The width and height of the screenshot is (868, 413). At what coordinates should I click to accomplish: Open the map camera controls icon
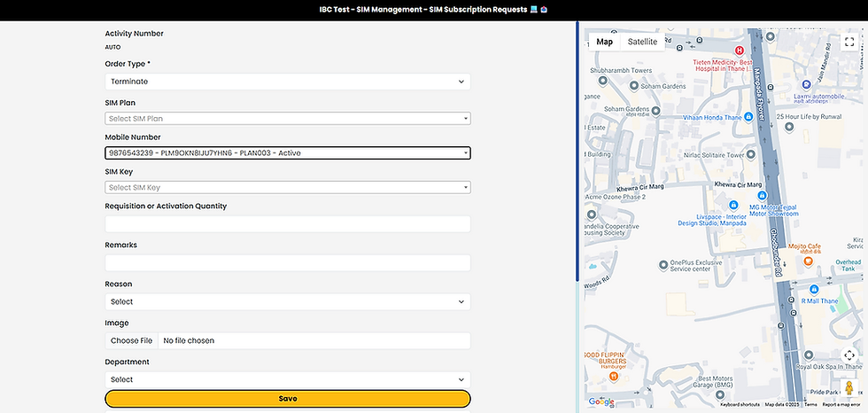click(849, 355)
